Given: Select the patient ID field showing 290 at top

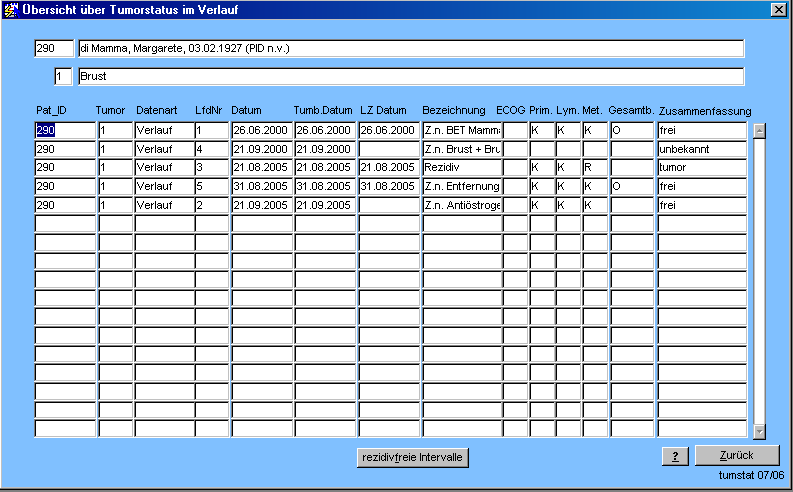Looking at the screenshot, I should [53, 48].
